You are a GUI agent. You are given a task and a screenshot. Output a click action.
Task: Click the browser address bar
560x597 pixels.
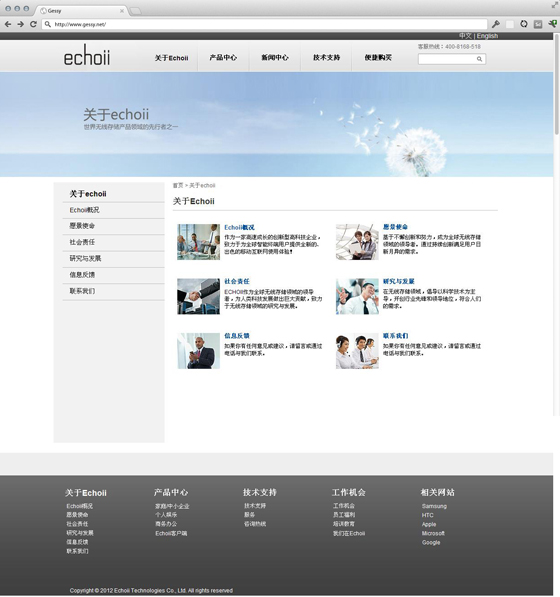coord(265,24)
